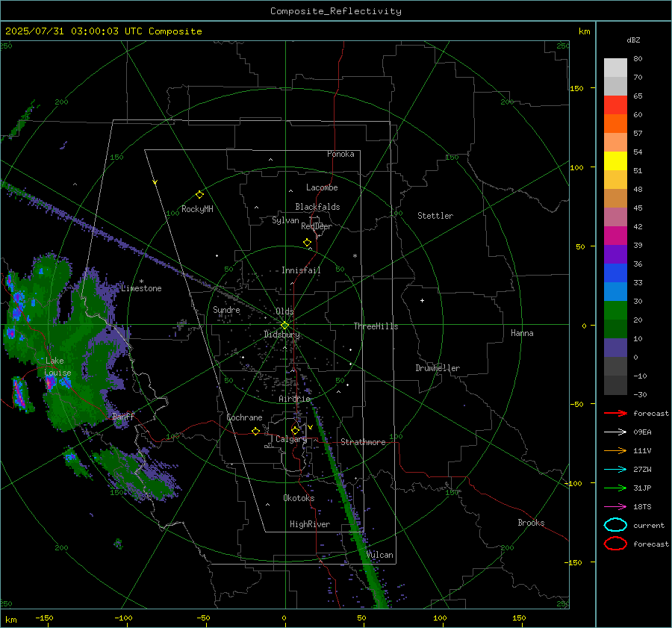This screenshot has height=628, width=672.
Task: Click the HighRiver city label
Action: [310, 524]
